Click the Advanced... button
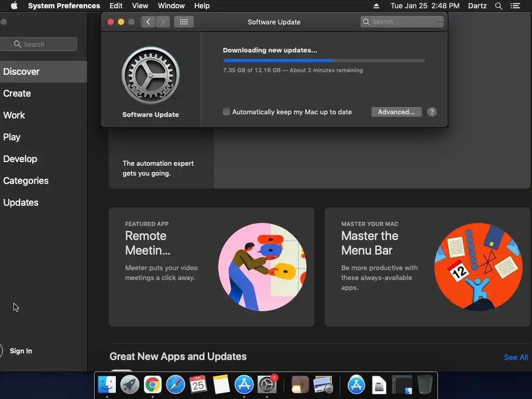 [x=396, y=112]
